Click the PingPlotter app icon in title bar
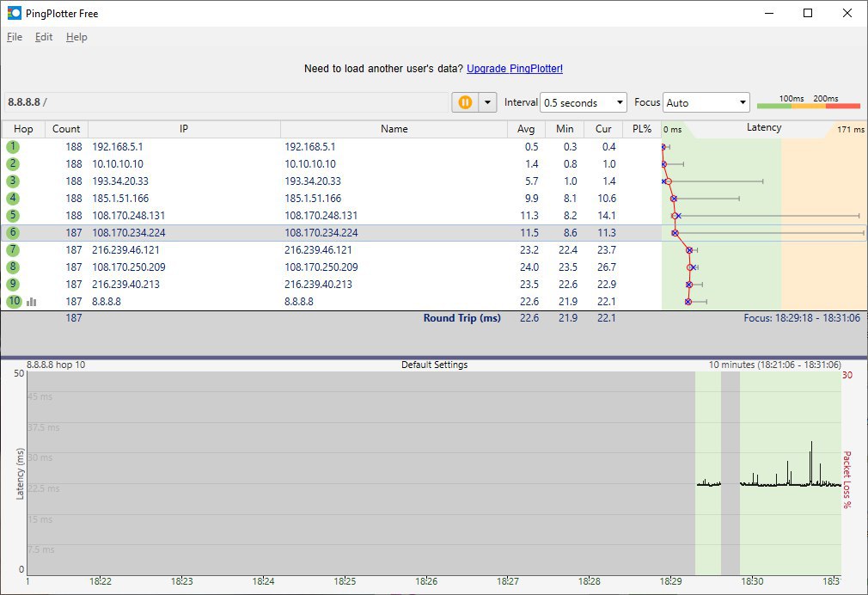Image resolution: width=868 pixels, height=595 pixels. [14, 13]
